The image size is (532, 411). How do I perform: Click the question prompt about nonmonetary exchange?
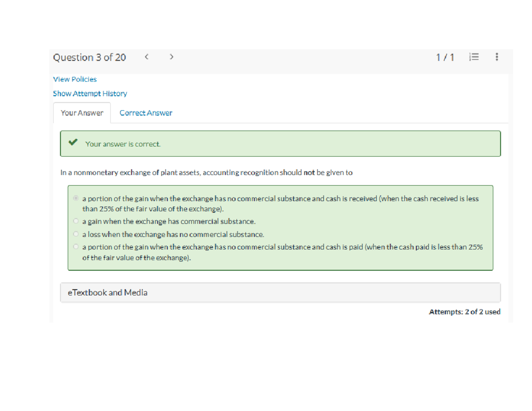pyautogui.click(x=207, y=173)
